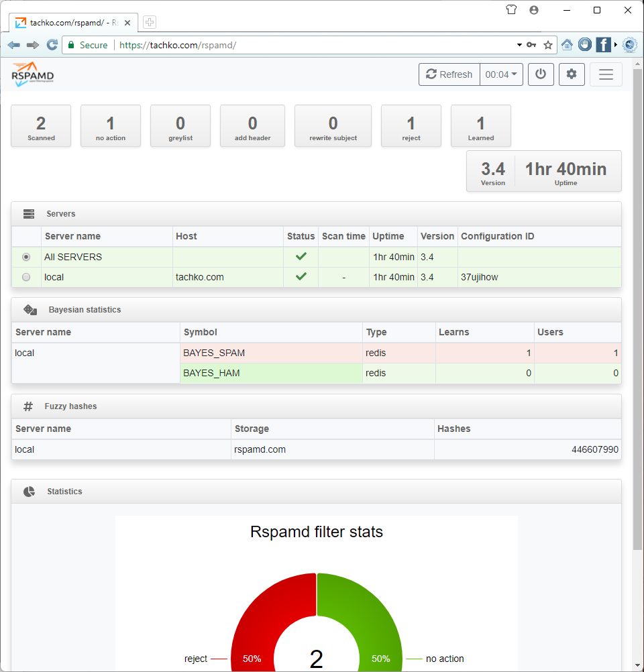Close the tachko.com/rspamd tab
The width and height of the screenshot is (644, 672).
(127, 23)
